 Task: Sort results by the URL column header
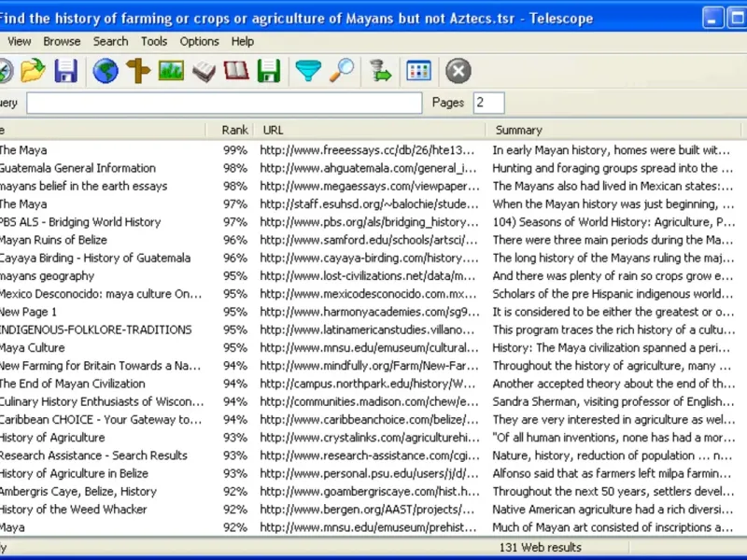point(370,130)
